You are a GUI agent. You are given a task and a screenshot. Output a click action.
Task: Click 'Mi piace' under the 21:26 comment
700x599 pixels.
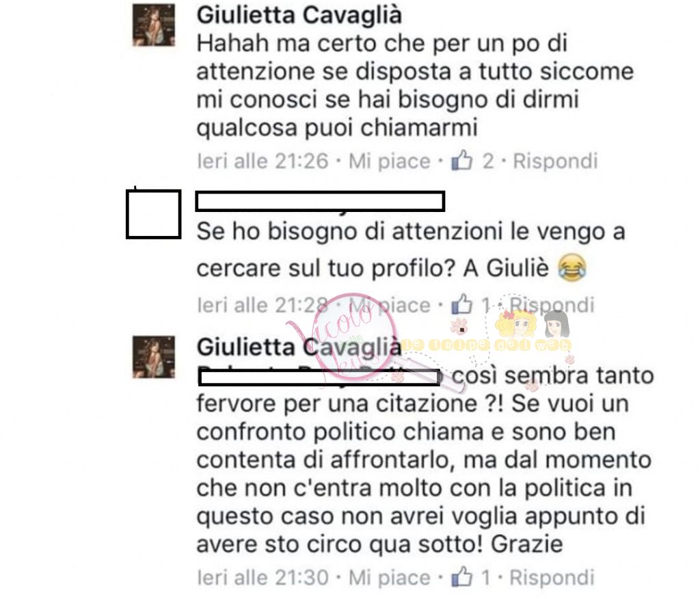tap(389, 161)
